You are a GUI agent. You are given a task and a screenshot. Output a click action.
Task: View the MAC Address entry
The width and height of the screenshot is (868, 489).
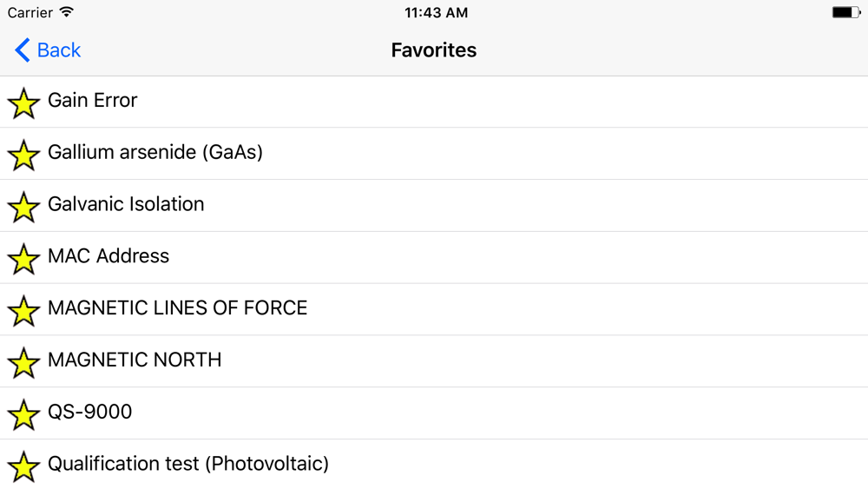tap(434, 257)
